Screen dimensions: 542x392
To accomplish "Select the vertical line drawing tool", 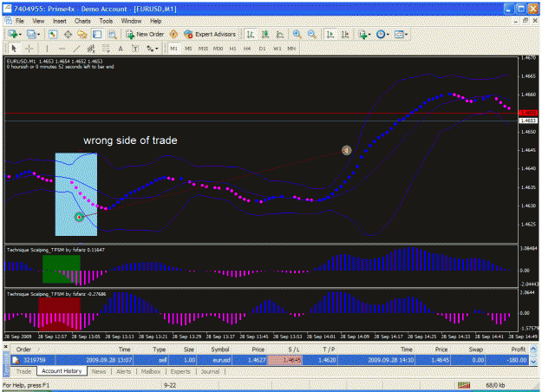I will point(47,49).
